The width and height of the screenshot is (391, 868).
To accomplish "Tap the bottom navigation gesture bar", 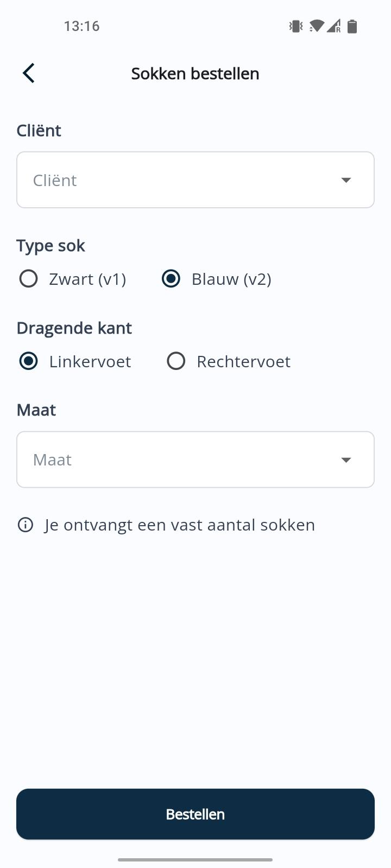I will [x=195, y=860].
